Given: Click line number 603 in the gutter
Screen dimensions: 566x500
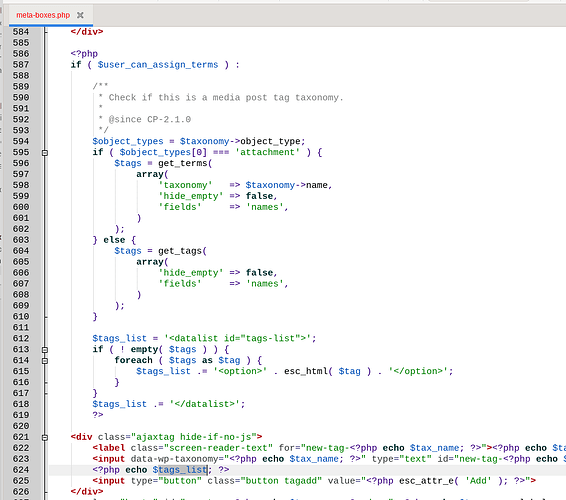Looking at the screenshot, I should (21, 240).
